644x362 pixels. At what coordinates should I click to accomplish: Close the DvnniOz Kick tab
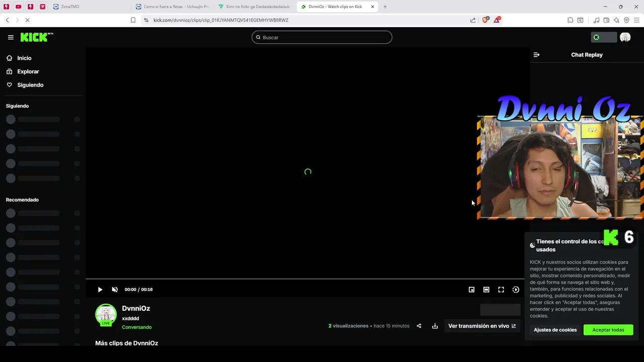tap(372, 7)
